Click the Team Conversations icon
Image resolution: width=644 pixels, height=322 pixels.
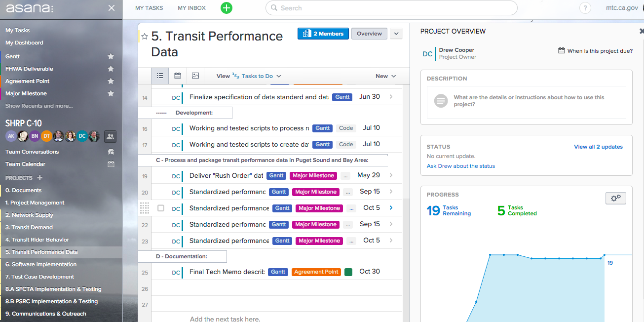(111, 152)
